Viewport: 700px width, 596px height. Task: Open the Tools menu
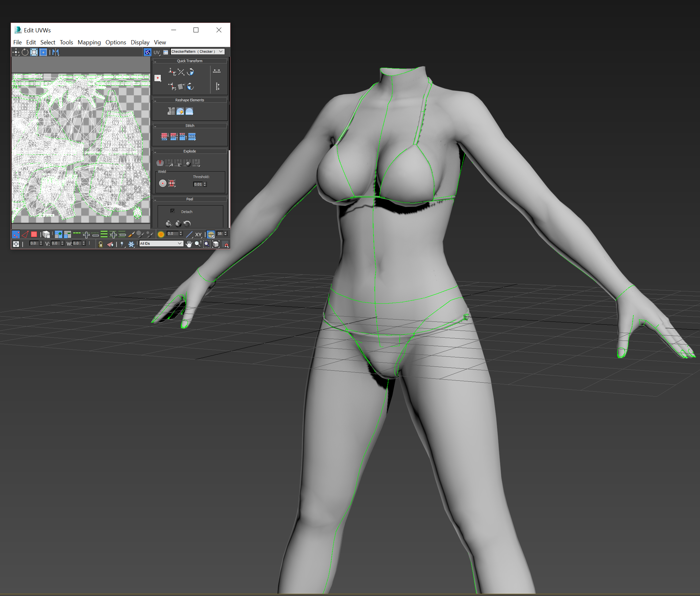(x=66, y=42)
